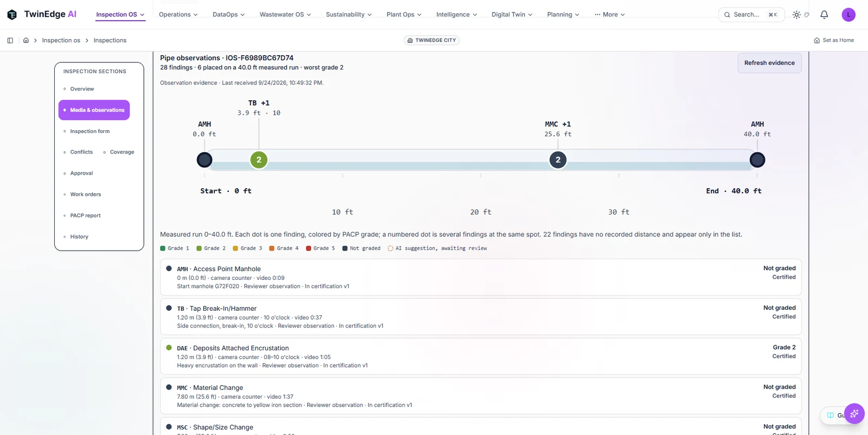
Task: Open the Digital Twin dropdown
Action: click(x=512, y=15)
